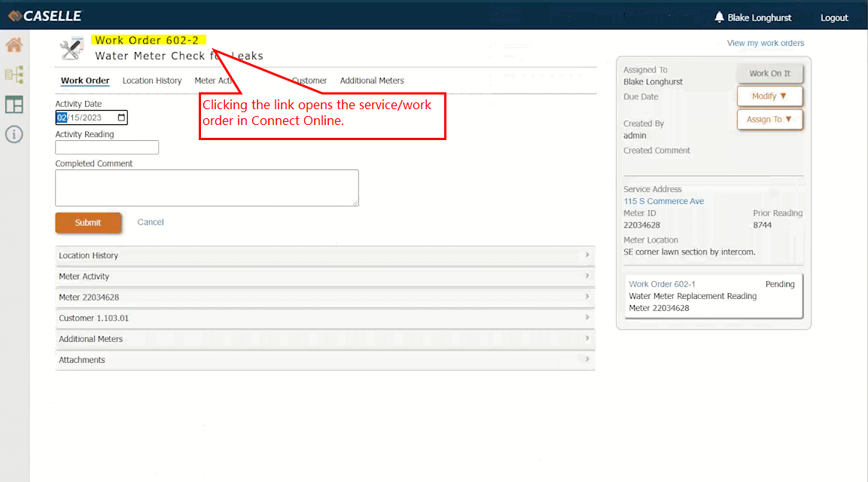
Task: Click the Cancel link
Action: click(x=151, y=222)
